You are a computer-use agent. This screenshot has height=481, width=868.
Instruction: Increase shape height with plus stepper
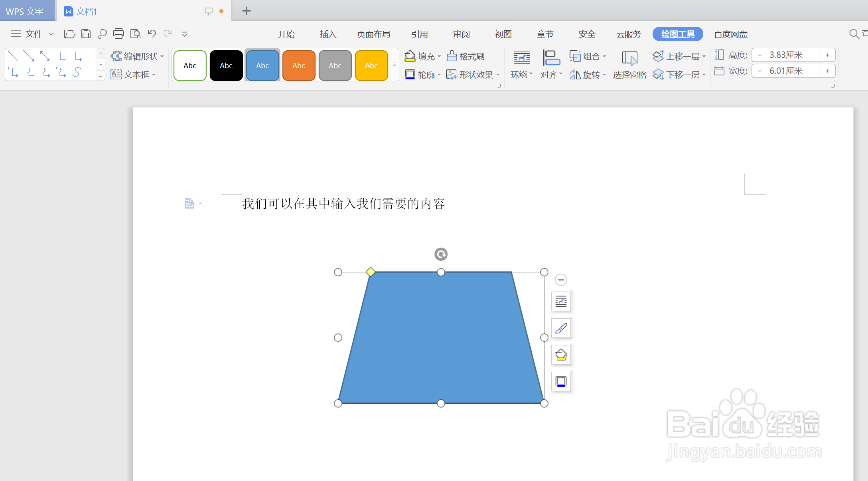pyautogui.click(x=827, y=55)
